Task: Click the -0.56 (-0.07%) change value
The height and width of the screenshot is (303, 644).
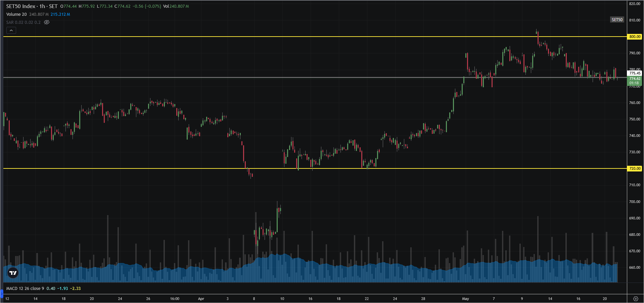Action: coord(147,6)
